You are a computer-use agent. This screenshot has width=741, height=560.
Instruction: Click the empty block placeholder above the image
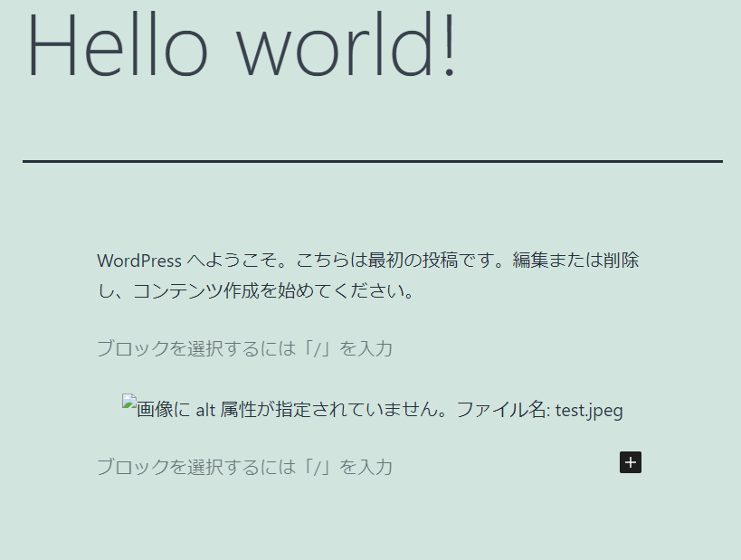pos(244,348)
